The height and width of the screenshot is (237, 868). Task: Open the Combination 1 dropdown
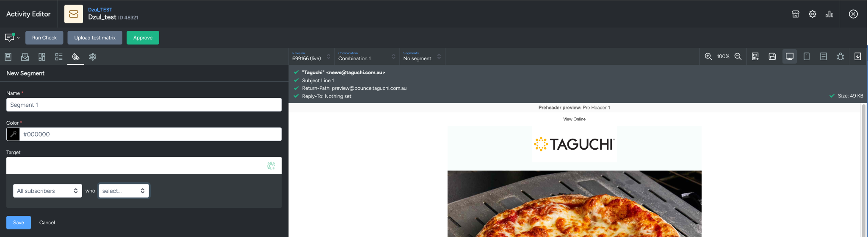click(x=367, y=56)
